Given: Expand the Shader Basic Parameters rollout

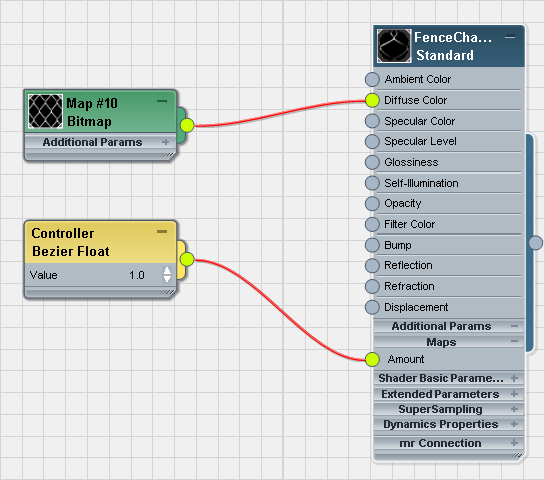Looking at the screenshot, I should coord(514,378).
